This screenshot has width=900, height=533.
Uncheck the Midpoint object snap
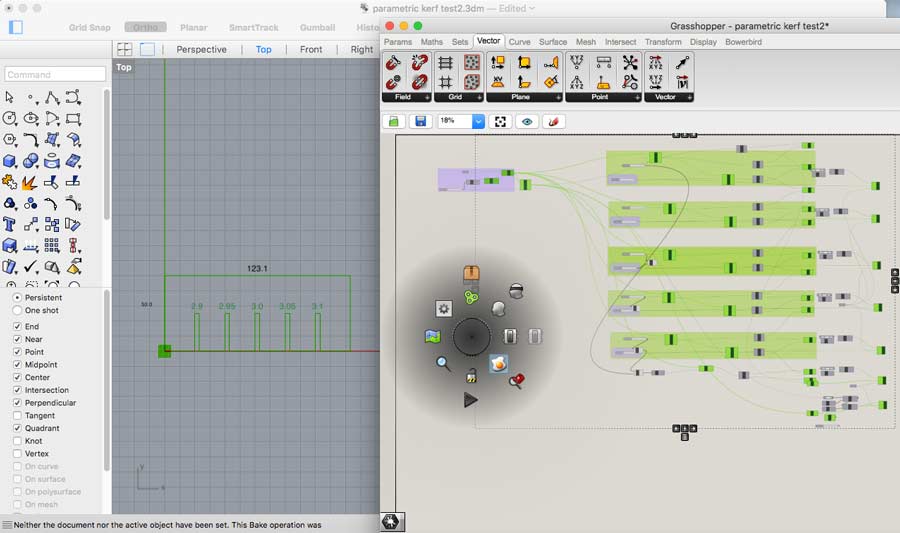click(x=17, y=365)
